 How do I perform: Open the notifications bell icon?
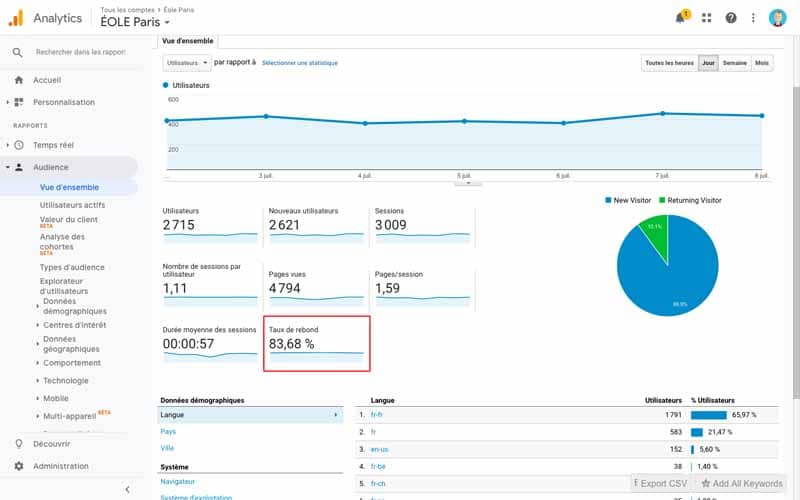pyautogui.click(x=681, y=18)
